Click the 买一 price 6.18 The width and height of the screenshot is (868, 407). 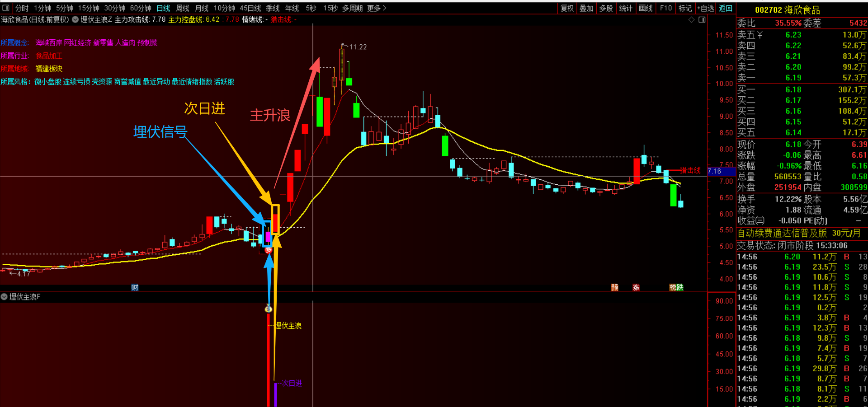tap(793, 89)
